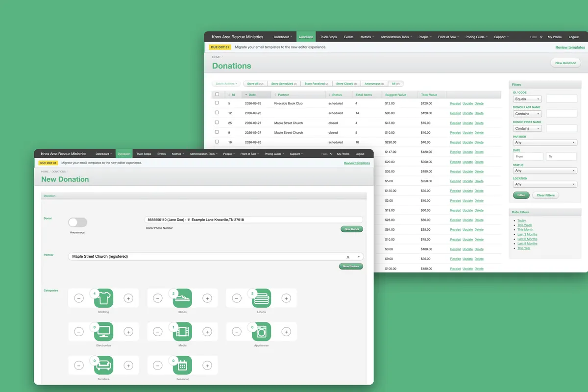Open Metrics menu in Donations window
Screen dimensions: 588x392
pyautogui.click(x=367, y=37)
